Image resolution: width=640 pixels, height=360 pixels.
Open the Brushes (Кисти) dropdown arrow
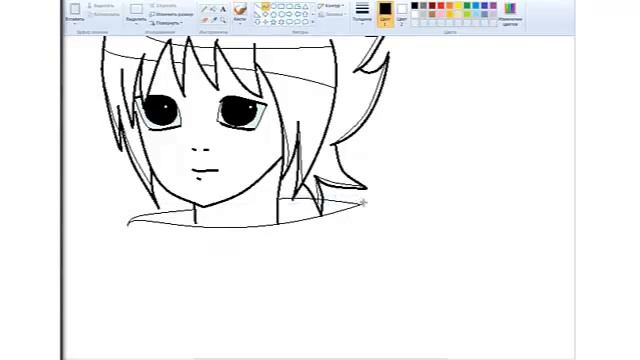pos(240,24)
